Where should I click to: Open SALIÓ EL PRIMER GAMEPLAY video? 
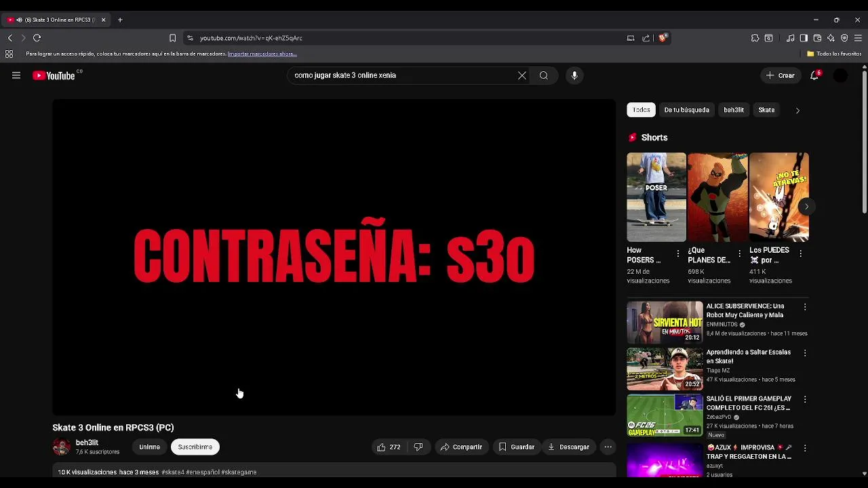pos(665,415)
